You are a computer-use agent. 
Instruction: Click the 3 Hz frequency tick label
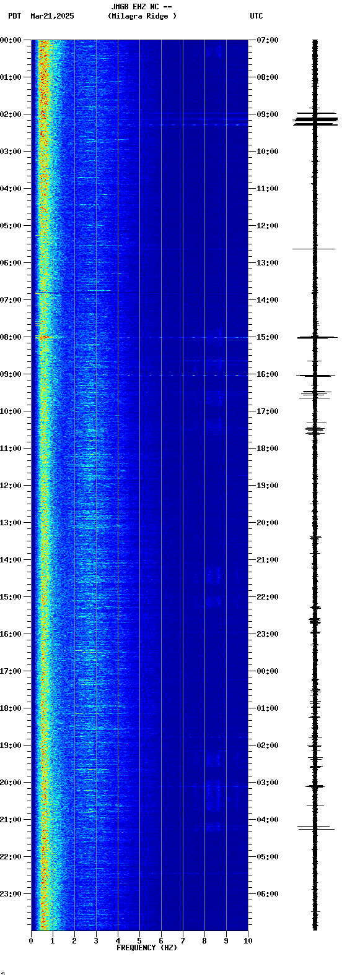coord(96,941)
